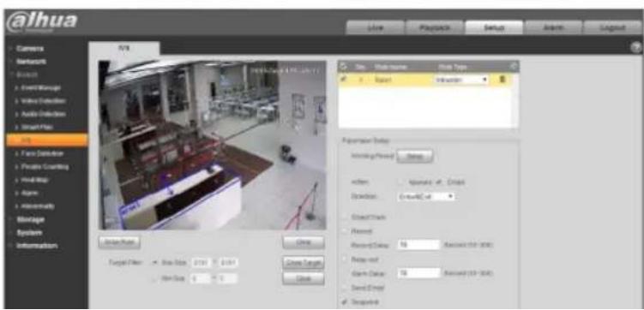This screenshot has height=310, width=644.
Task: Select the highlighted IVS sidebar item
Action: click(47, 140)
